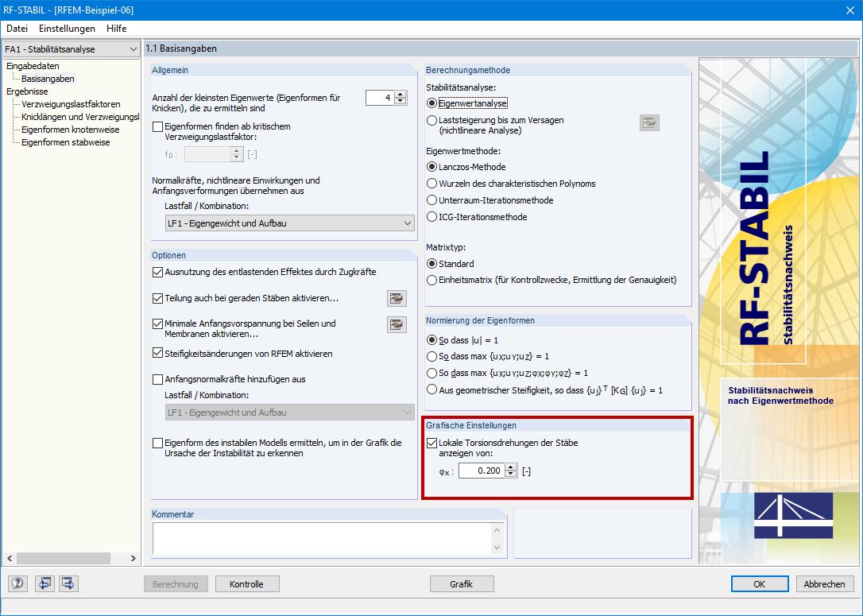The image size is (863, 616).
Task: Select Eingabedaten in navigator tree
Action: coord(33,66)
